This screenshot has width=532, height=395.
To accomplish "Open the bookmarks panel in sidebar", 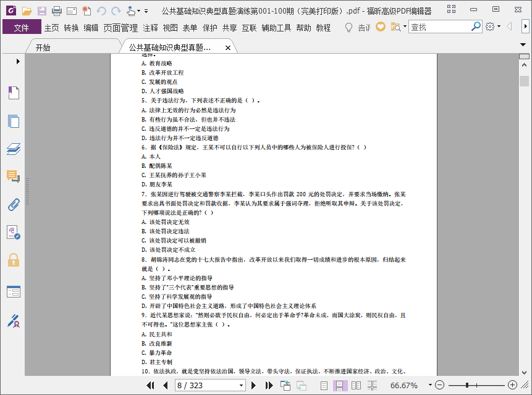I will (14, 93).
